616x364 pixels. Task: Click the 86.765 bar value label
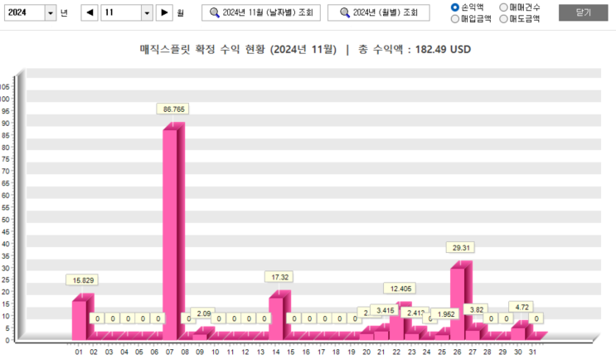(172, 109)
